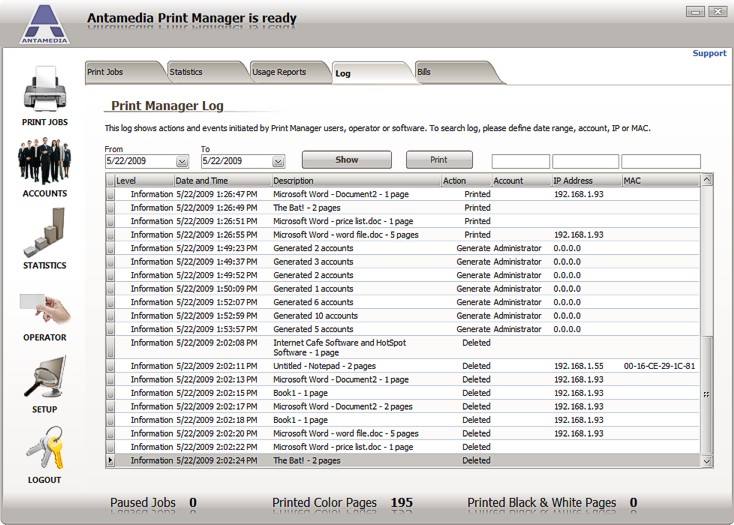Sort by the Account column header
734x525 pixels.
(521, 181)
